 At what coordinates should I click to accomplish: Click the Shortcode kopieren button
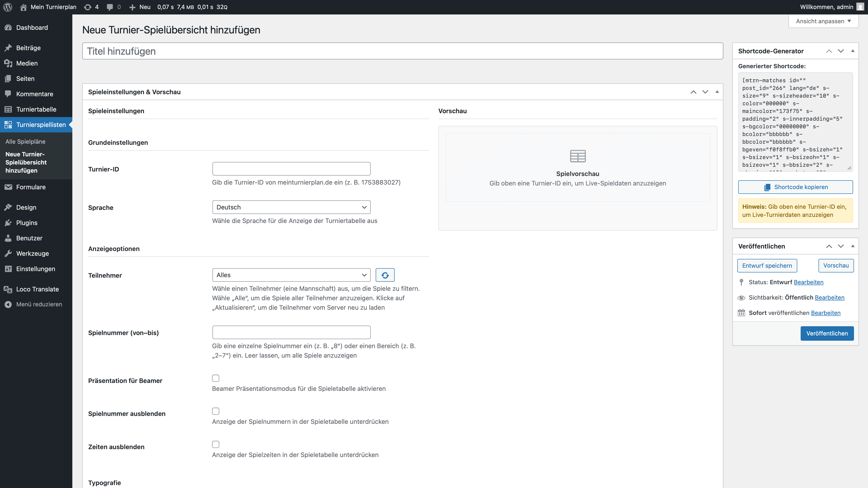795,187
